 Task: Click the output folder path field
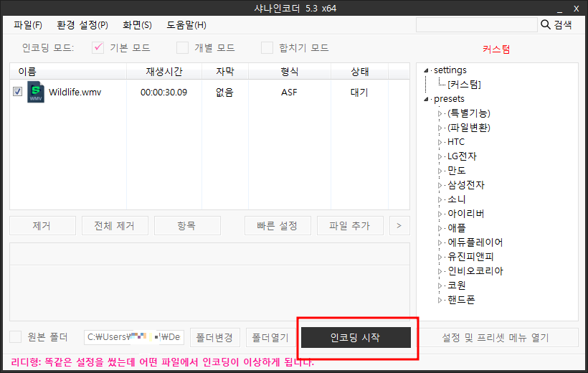[x=134, y=337]
